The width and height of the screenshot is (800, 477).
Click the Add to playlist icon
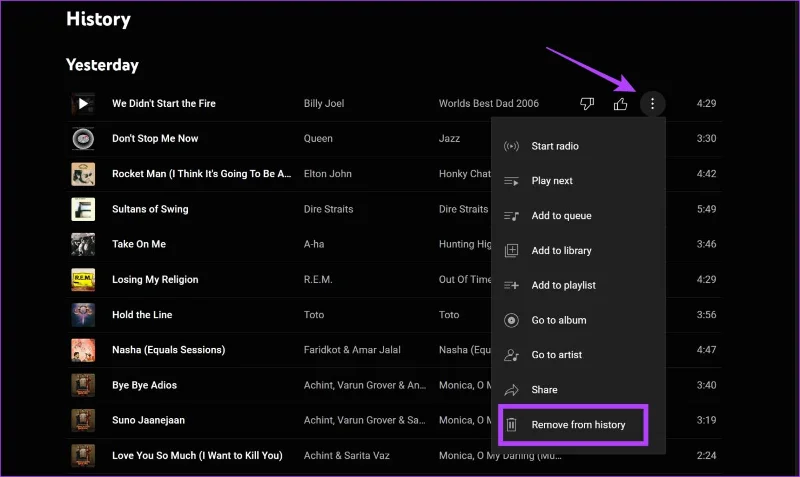point(511,285)
